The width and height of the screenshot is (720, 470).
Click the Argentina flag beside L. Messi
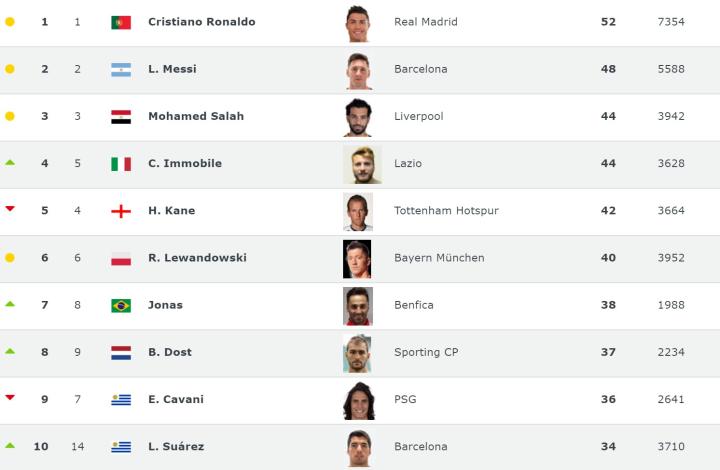pos(121,70)
